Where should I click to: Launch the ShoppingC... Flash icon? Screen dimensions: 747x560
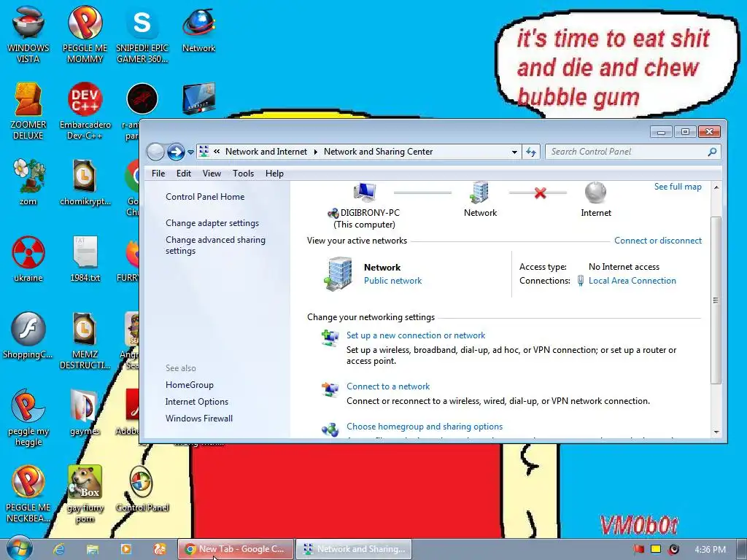(28, 335)
